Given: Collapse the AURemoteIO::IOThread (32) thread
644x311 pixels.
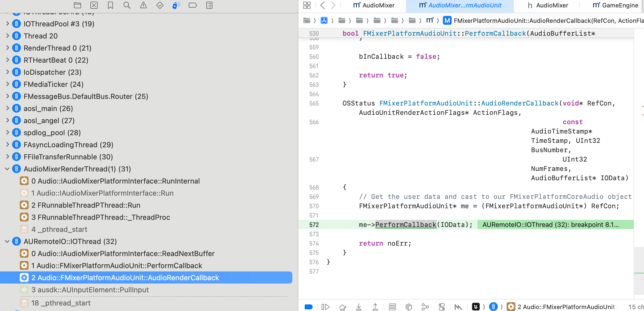Looking at the screenshot, I should click(x=7, y=241).
